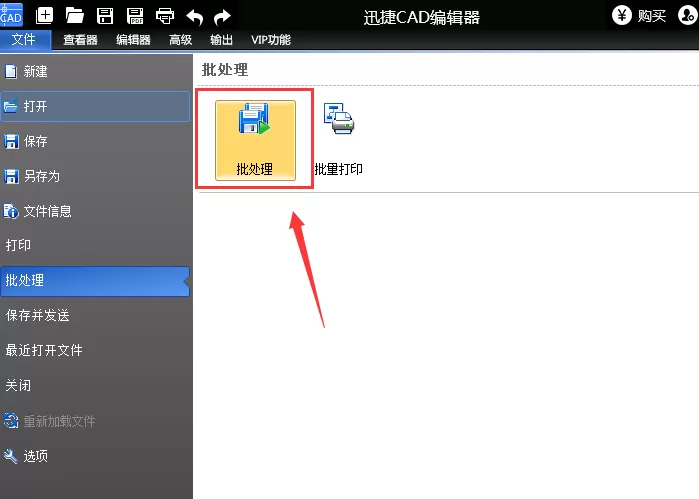Click the 批处理 panel heading text

click(x=225, y=70)
